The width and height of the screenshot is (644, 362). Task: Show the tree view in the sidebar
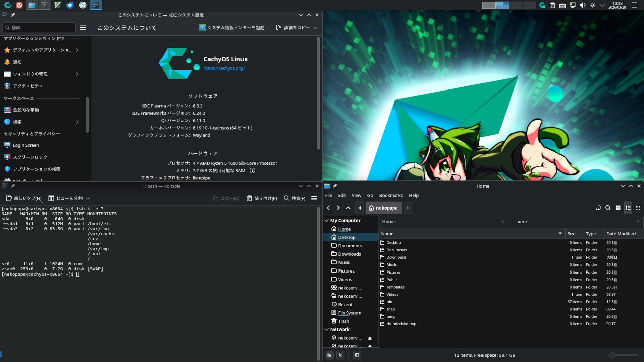[340, 355]
